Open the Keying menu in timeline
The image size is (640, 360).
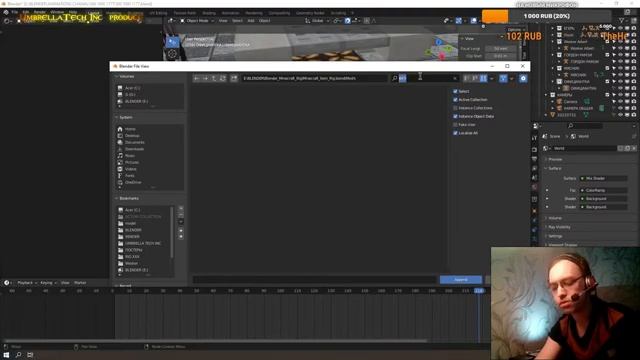[48, 282]
